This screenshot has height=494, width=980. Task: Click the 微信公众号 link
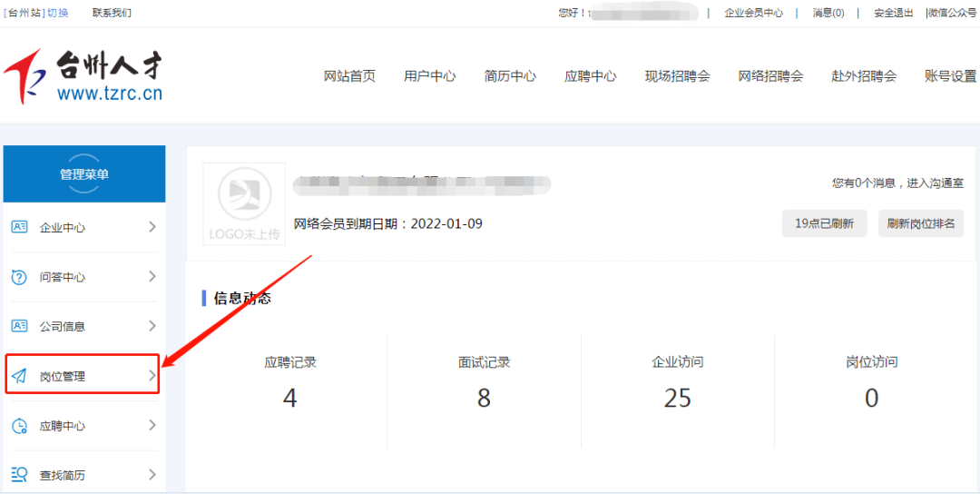pos(953,13)
